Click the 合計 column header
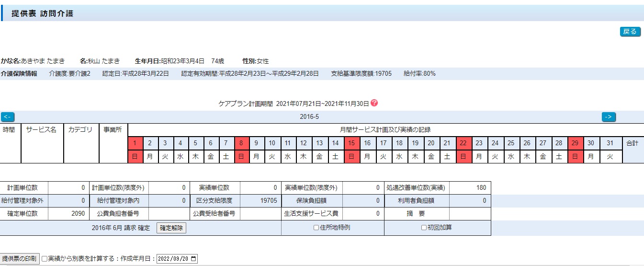The image size is (644, 266). (x=632, y=143)
